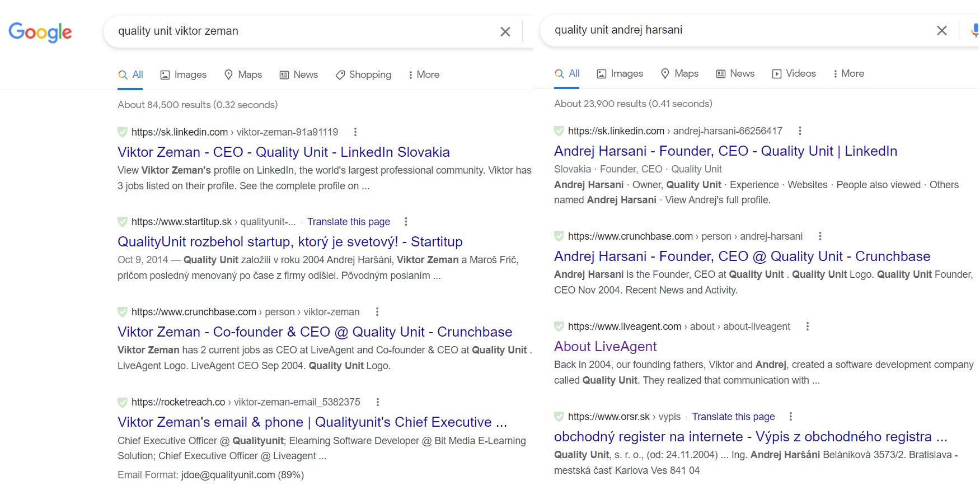
Task: Open Viktor Zeman LinkedIn Slovakia result
Action: click(x=283, y=152)
